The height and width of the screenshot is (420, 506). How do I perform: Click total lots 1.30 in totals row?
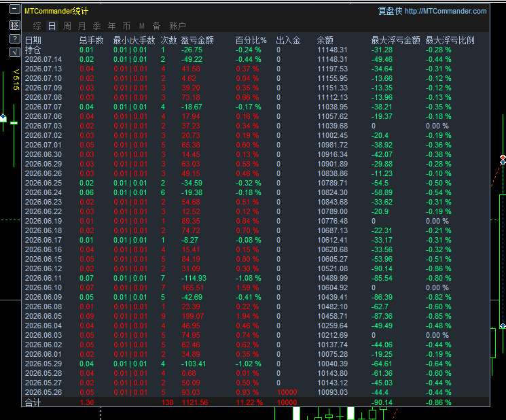[x=87, y=402]
